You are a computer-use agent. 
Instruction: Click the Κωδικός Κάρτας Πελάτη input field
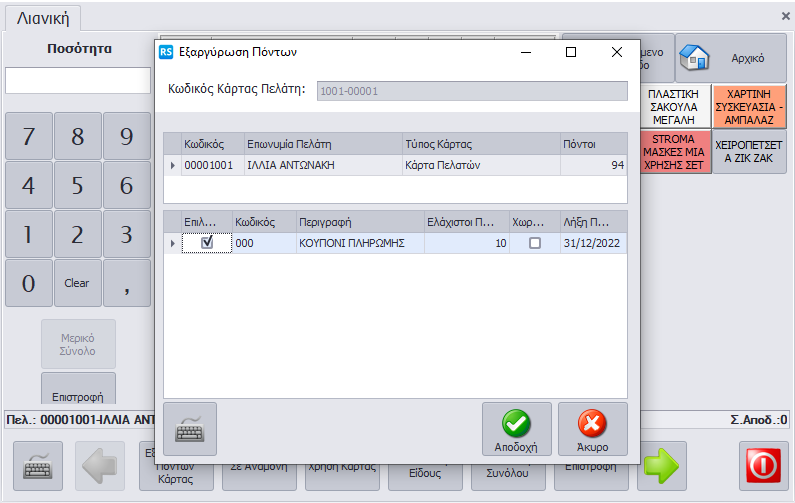click(x=471, y=91)
